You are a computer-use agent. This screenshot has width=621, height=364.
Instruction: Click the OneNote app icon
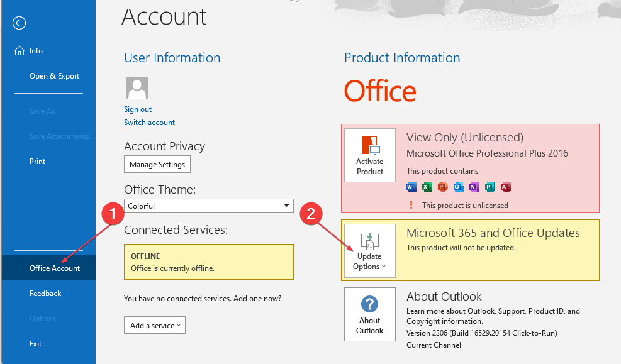point(474,187)
